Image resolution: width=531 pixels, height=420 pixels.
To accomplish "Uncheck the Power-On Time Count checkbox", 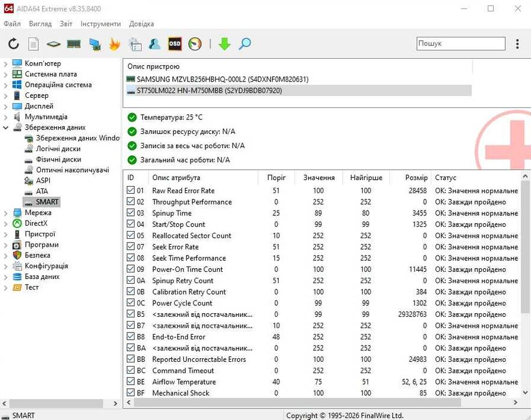I will tap(131, 269).
